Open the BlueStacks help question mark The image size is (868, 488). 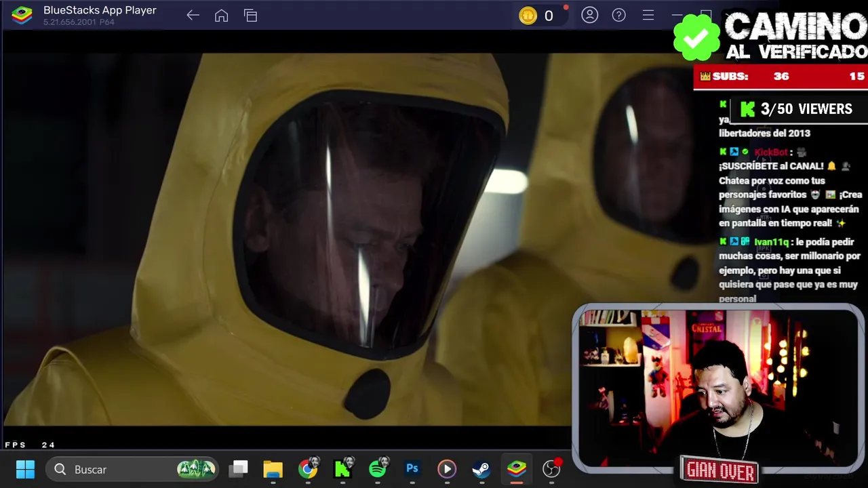pyautogui.click(x=619, y=15)
